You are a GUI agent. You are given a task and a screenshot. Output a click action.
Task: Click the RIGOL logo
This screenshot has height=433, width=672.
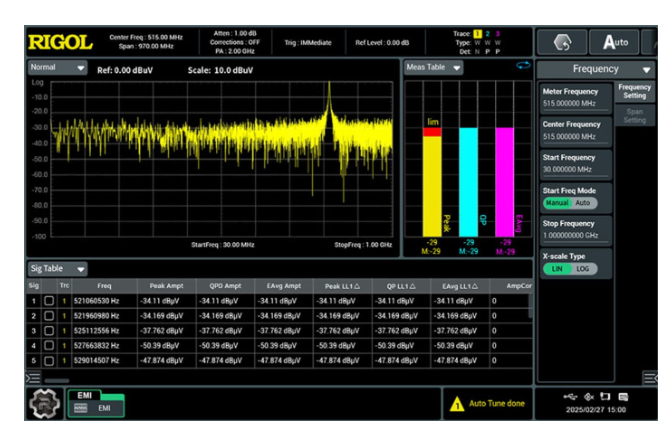(60, 42)
